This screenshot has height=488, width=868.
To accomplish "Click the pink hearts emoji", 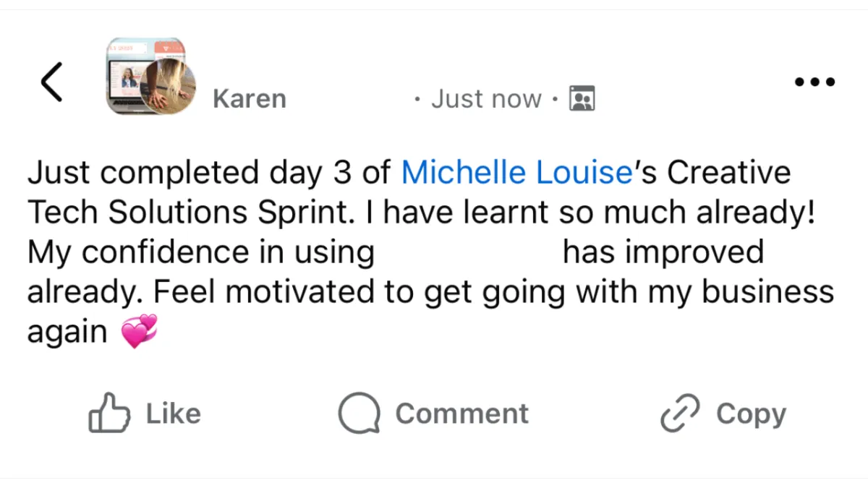I will (139, 332).
